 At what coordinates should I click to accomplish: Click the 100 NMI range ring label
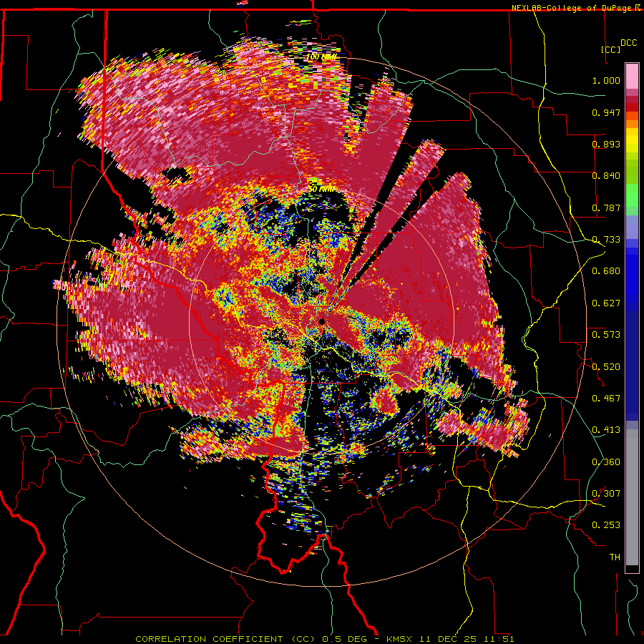321,57
